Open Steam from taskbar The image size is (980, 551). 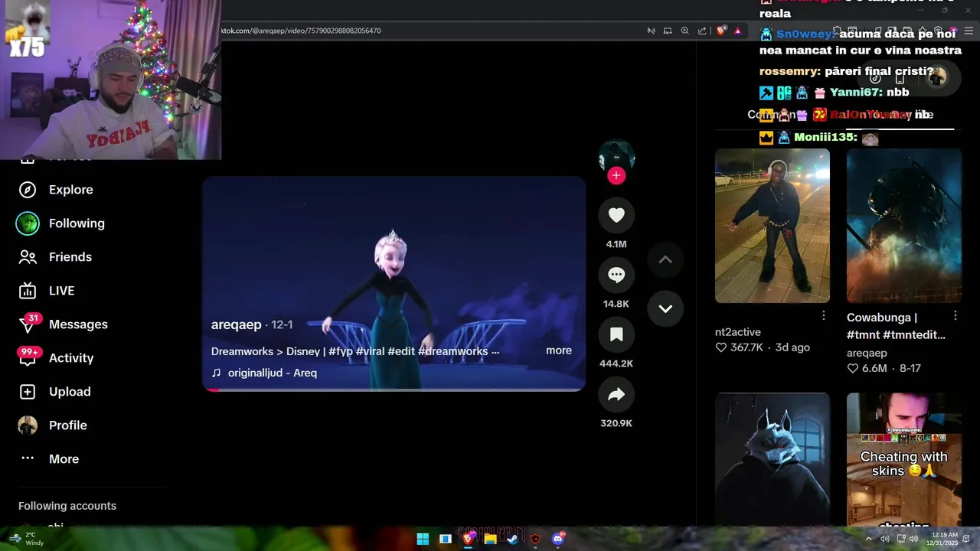tap(512, 539)
